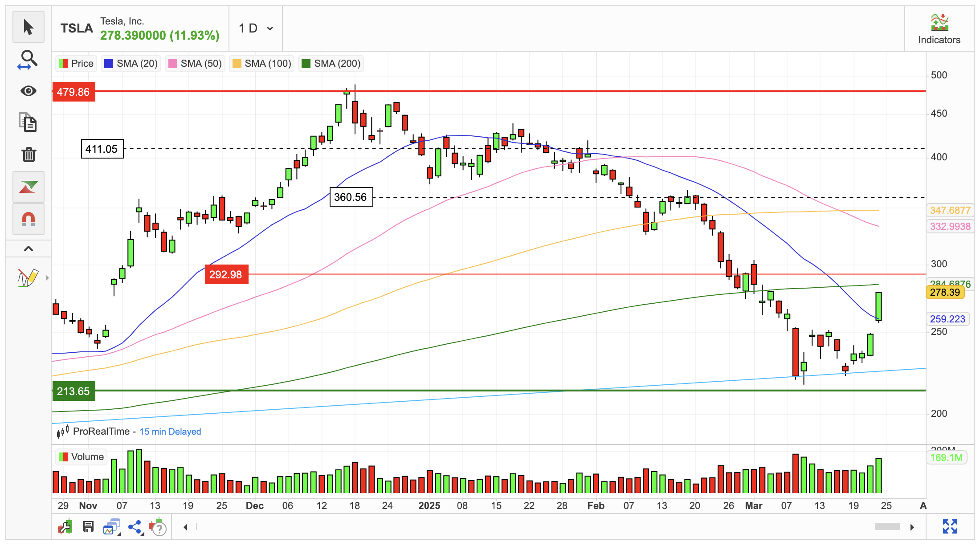Open the candlestick help icon
Viewport: 980px width, 546px height.
pyautogui.click(x=157, y=527)
